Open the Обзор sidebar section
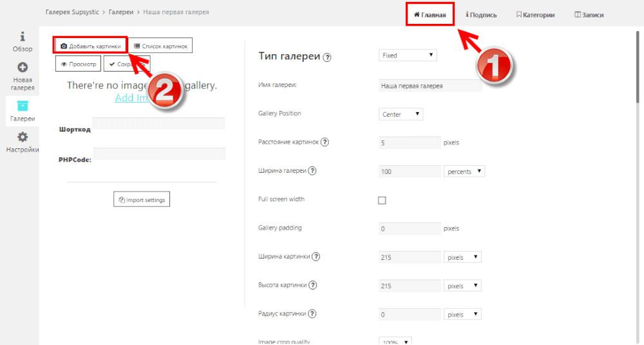The width and height of the screenshot is (644, 345). (x=22, y=42)
